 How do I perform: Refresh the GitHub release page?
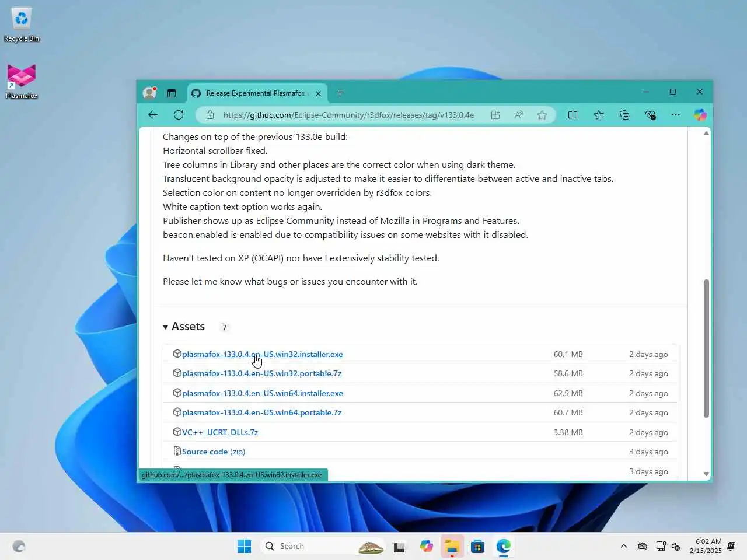[179, 115]
